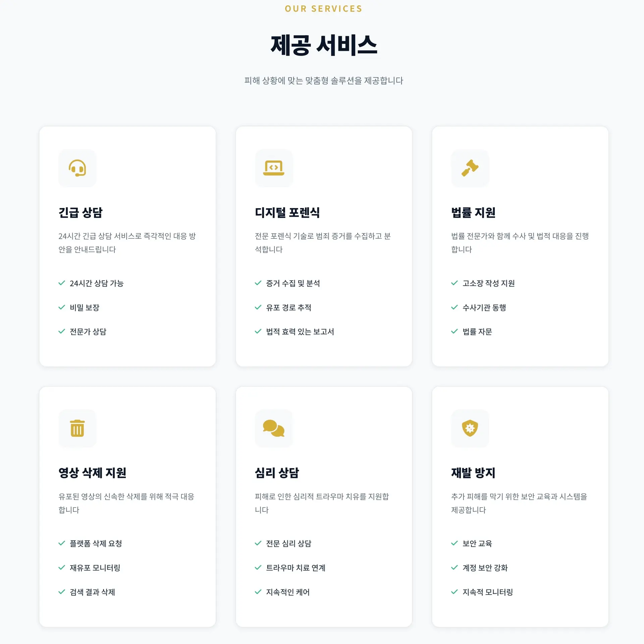Viewport: 644px width, 644px height.
Task: Click the checkmark beside 계정 보안 강화
Action: (454, 568)
